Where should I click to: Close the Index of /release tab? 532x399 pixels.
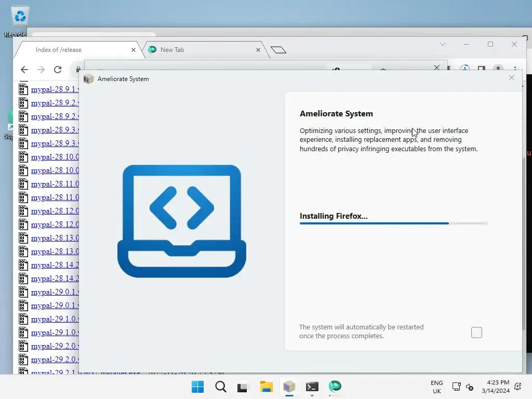(134, 50)
